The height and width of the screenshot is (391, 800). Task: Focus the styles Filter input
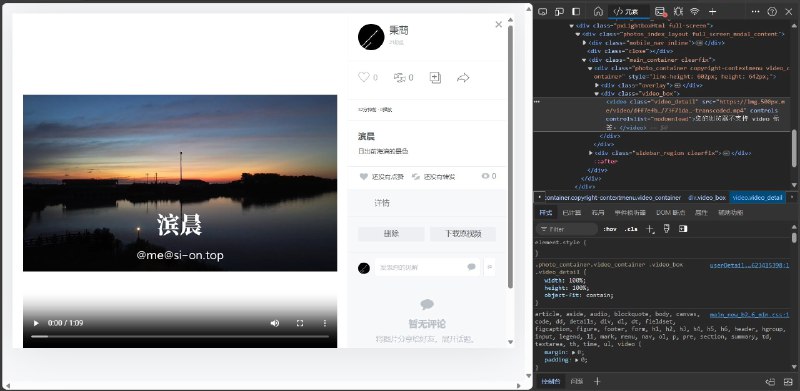click(x=567, y=229)
